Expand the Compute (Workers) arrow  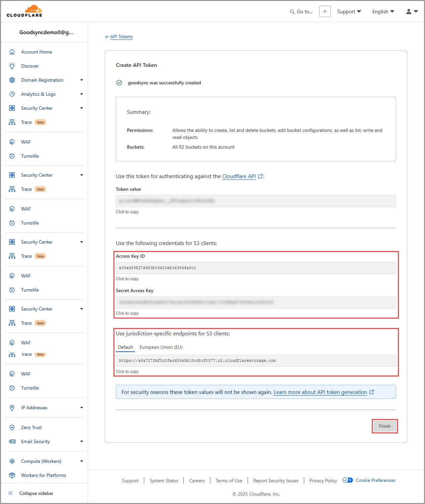pos(81,461)
